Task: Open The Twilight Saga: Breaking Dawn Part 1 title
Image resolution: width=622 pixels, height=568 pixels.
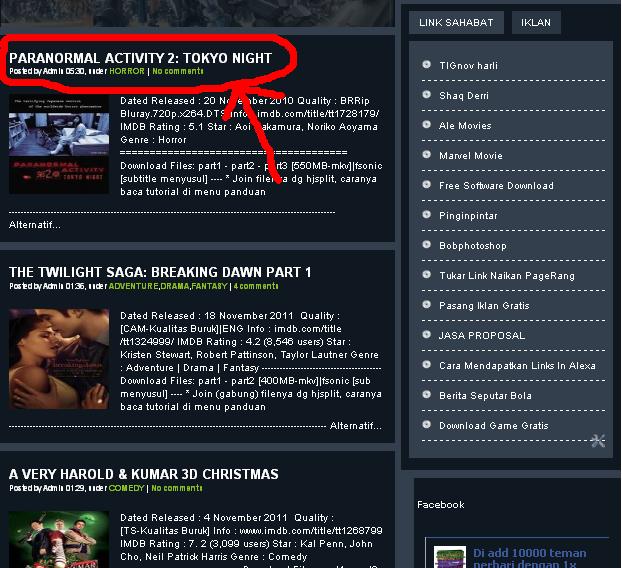Action: 160,272
